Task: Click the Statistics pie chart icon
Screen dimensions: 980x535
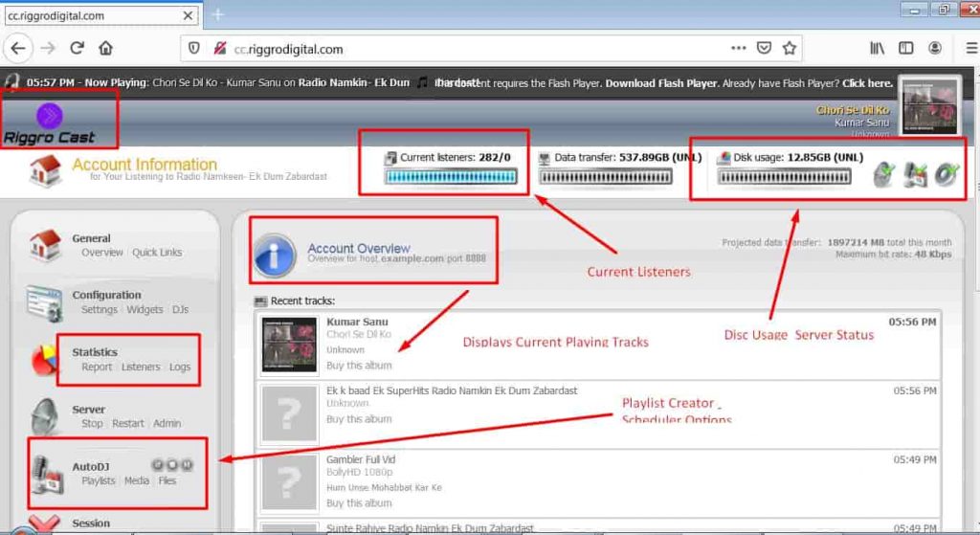Action: pos(44,361)
